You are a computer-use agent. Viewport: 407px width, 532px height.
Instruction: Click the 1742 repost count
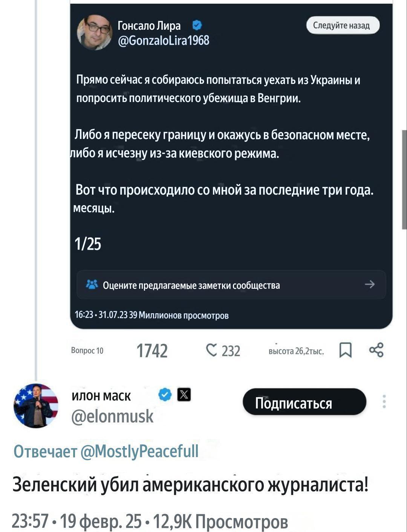coord(152,351)
